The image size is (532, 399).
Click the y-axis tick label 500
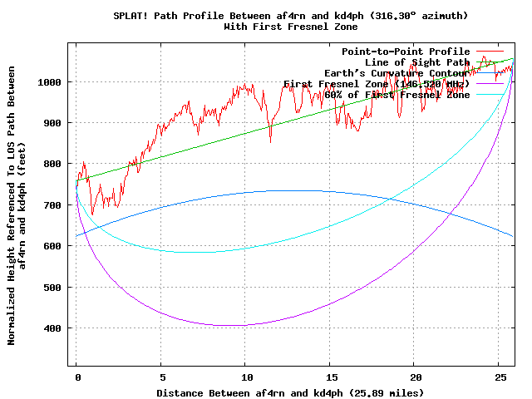(52, 288)
